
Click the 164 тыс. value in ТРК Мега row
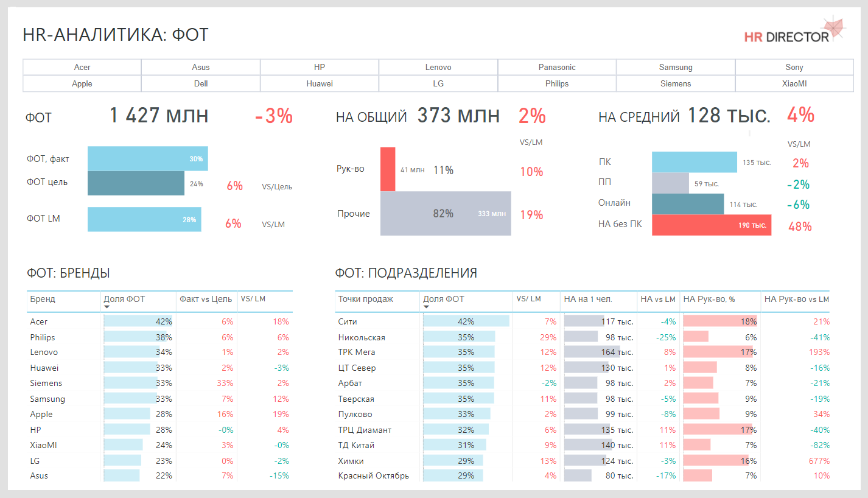617,352
